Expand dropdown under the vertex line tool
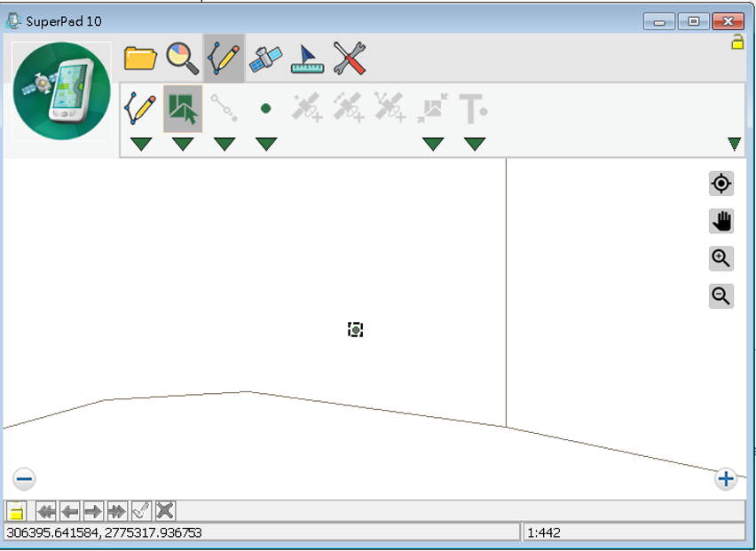 point(224,144)
